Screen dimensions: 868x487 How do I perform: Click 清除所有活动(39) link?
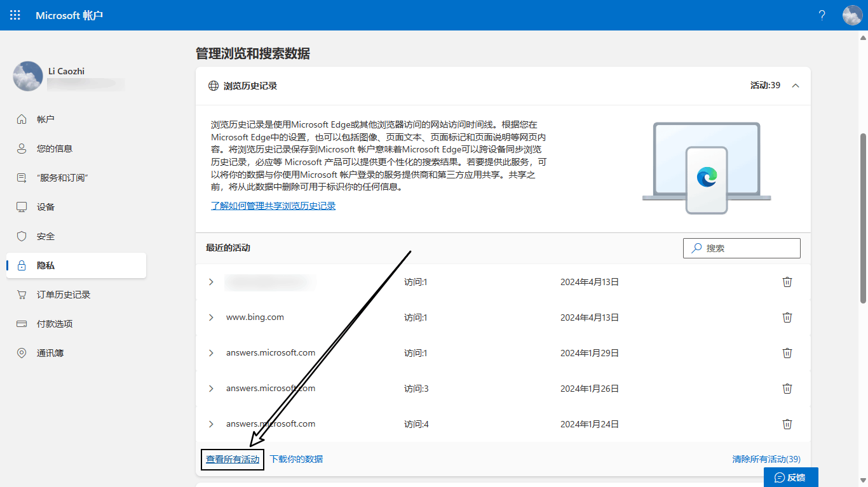tap(766, 459)
